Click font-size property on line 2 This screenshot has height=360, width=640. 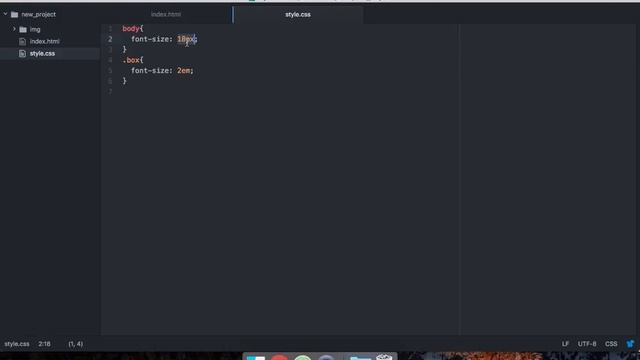(150, 39)
